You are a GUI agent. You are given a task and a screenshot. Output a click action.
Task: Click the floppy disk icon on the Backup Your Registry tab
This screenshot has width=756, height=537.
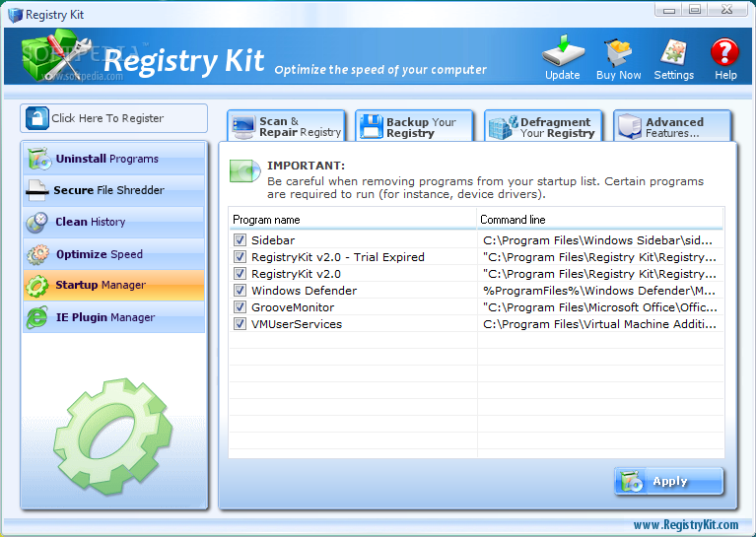372,127
